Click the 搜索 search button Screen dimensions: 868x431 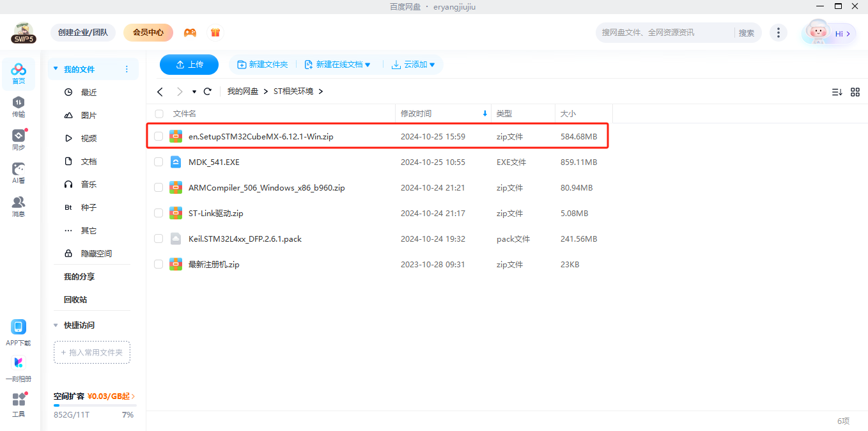pos(747,33)
